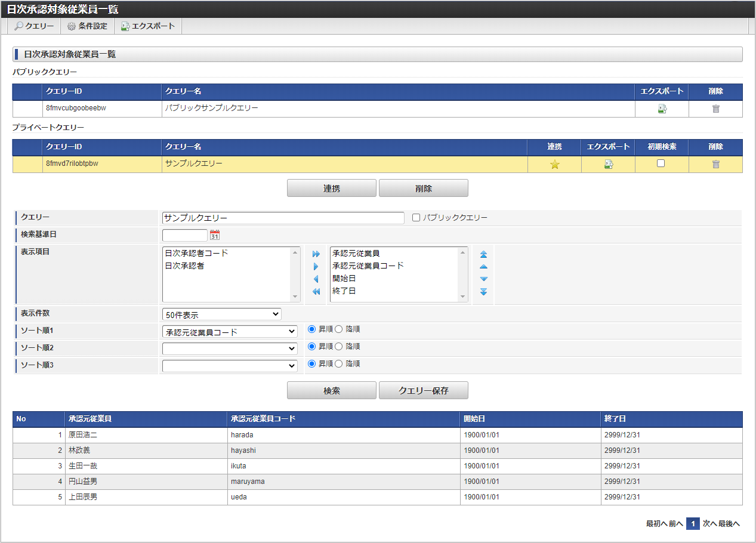The image size is (756, 543).
Task: Select サンプルクエリー in private query table
Action: [x=193, y=163]
